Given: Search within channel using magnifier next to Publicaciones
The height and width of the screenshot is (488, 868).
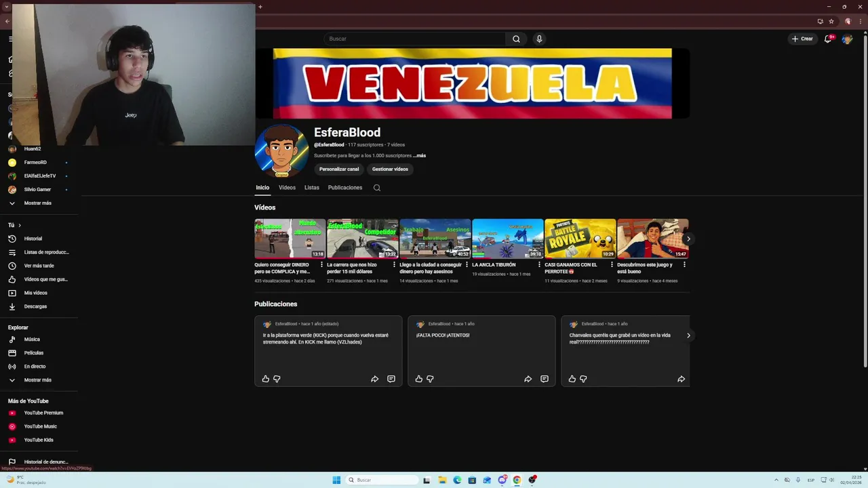Looking at the screenshot, I should (x=377, y=188).
